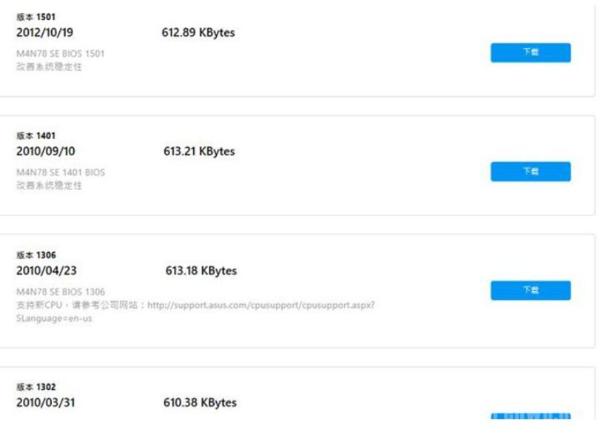Viewport: 600px width, 444px height.
Task: Click the M4N78 SE 1401 BIOS description
Action: point(60,172)
